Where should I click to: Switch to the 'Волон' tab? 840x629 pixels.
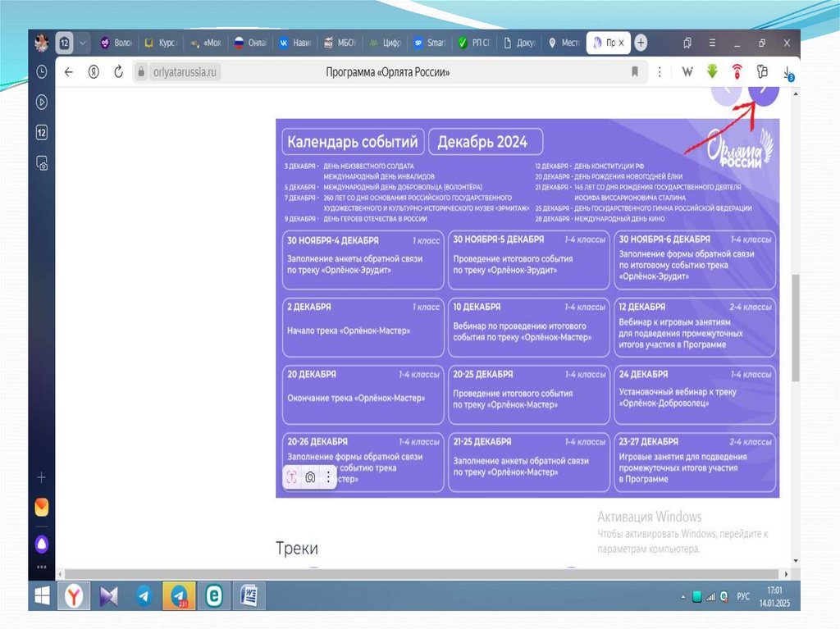pyautogui.click(x=116, y=43)
